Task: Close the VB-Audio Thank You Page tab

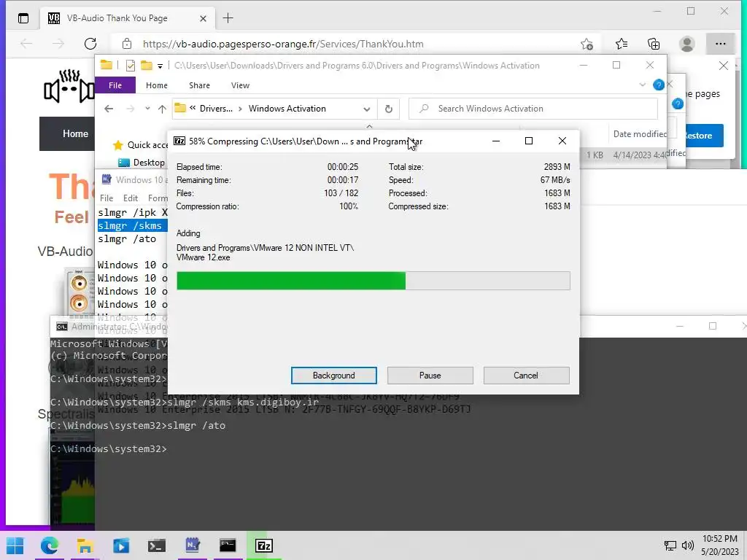Action: pos(203,18)
